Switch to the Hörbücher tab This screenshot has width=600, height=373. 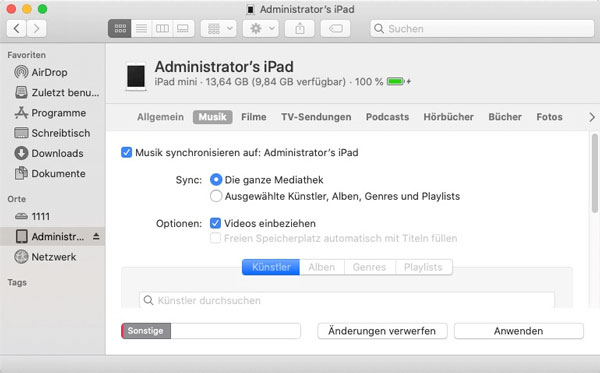coord(448,117)
